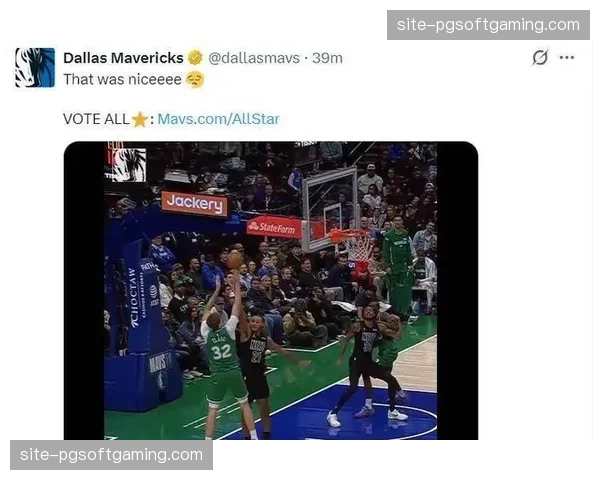
Task: Play the basketball highlight video
Action: [x=271, y=291]
